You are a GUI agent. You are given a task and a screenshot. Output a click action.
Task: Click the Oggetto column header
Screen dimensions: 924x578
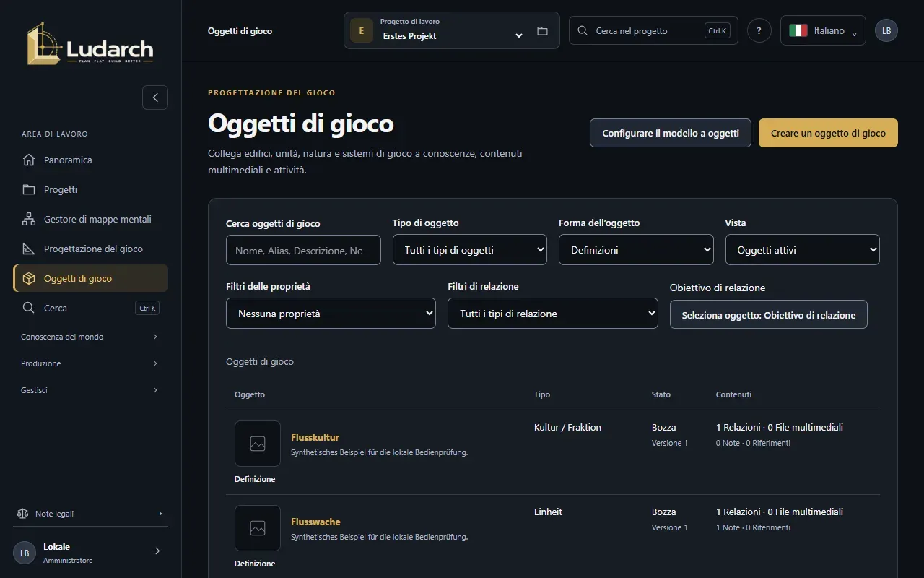coord(250,394)
